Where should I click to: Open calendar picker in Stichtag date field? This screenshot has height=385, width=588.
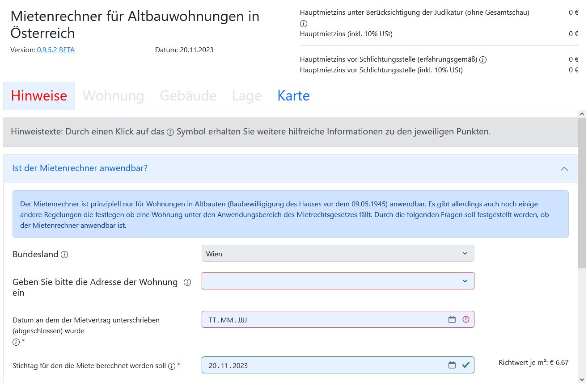point(452,365)
